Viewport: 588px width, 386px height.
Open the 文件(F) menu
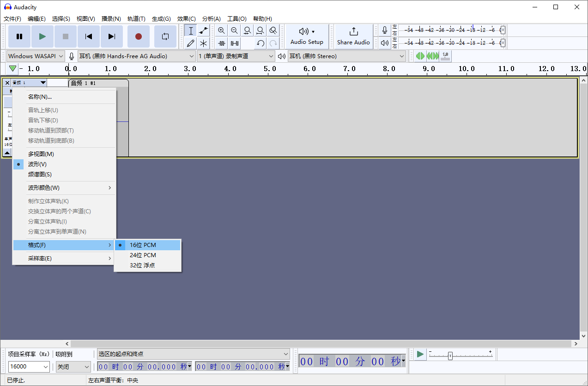click(12, 19)
